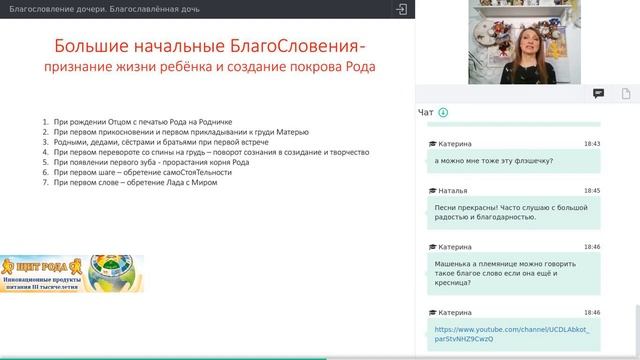Open the files document tab icon

pyautogui.click(x=626, y=94)
